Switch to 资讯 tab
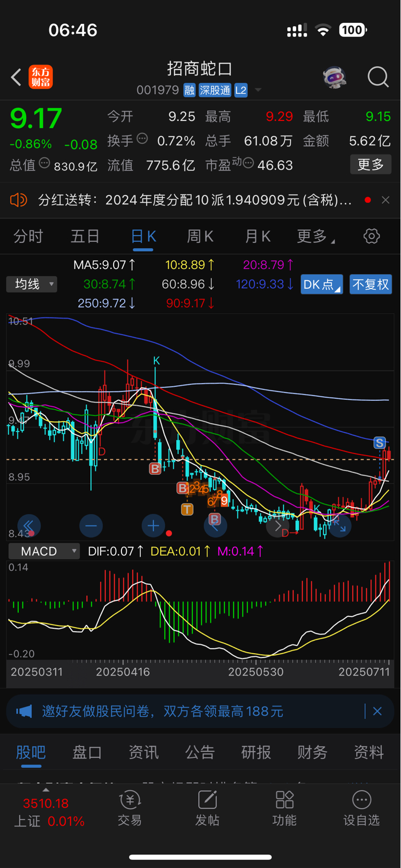401x868 pixels. [143, 752]
